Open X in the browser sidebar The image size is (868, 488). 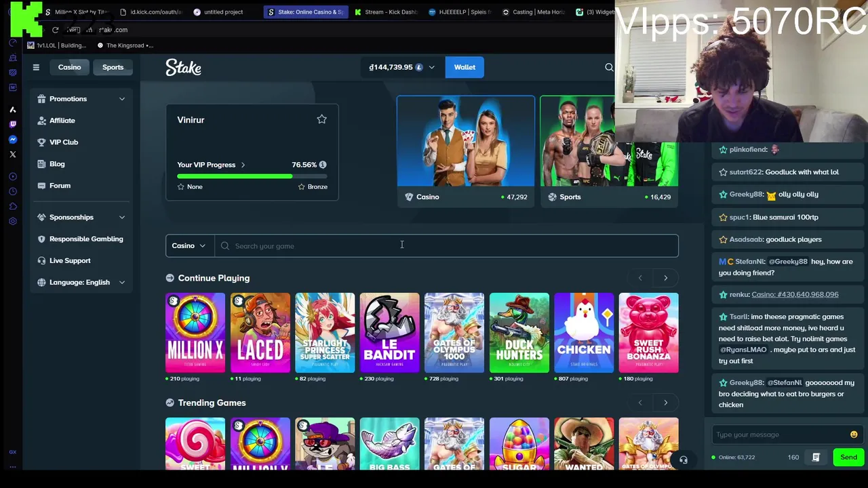click(x=12, y=154)
